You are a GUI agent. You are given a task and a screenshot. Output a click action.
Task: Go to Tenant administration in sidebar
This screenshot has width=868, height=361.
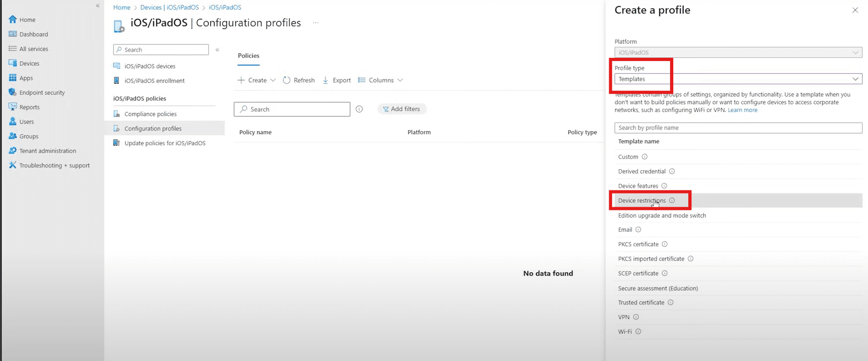47,151
